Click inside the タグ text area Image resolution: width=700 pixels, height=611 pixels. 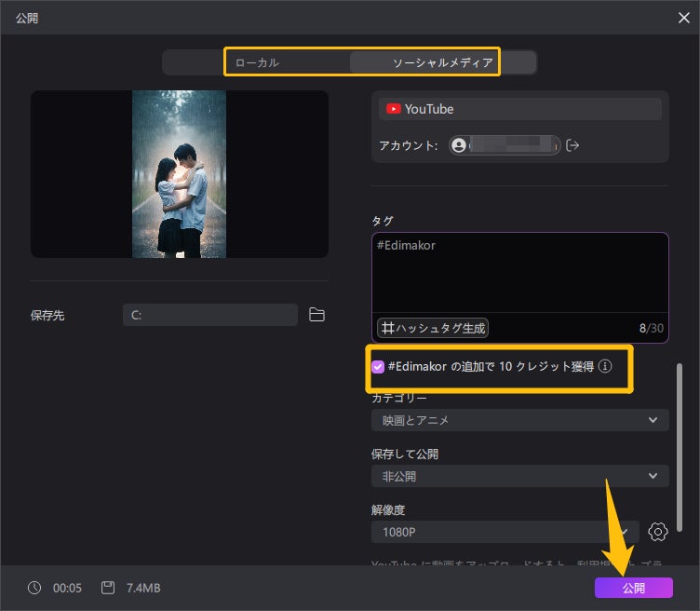519,273
